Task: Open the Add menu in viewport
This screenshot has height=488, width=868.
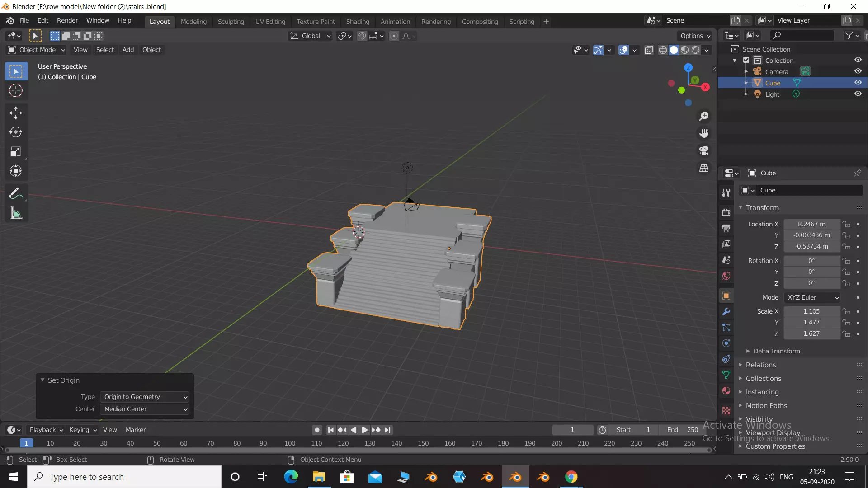Action: click(128, 50)
